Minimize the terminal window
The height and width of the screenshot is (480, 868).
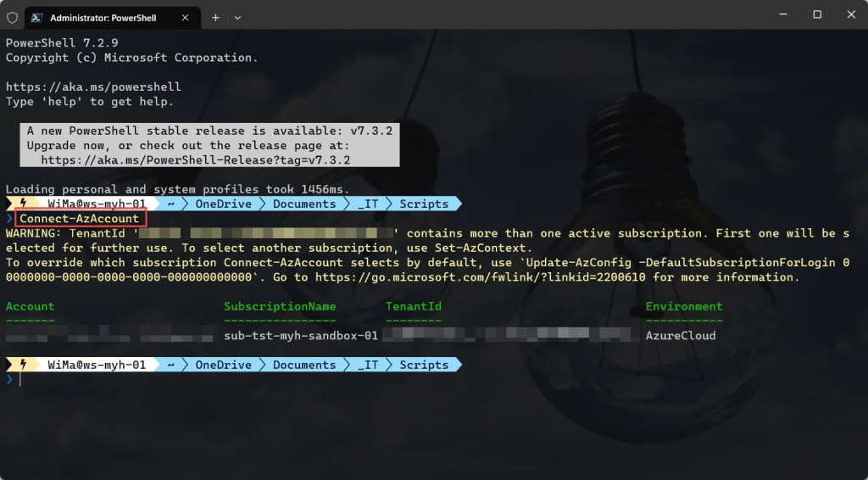778,14
